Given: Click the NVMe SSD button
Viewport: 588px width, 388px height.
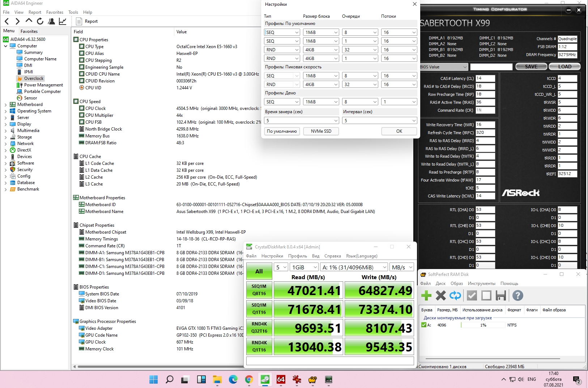Looking at the screenshot, I should point(321,131).
